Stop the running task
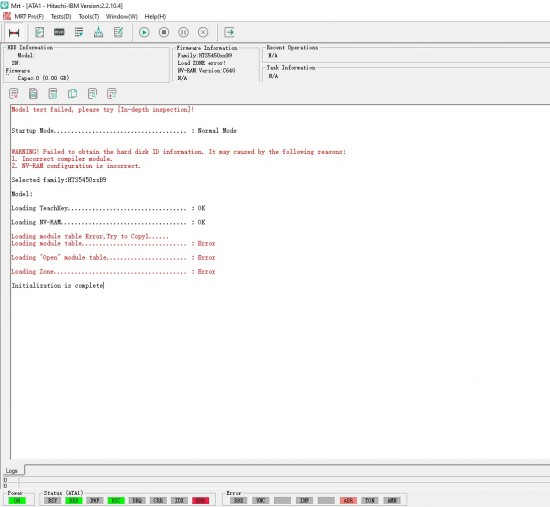The image size is (550, 507). 163,32
